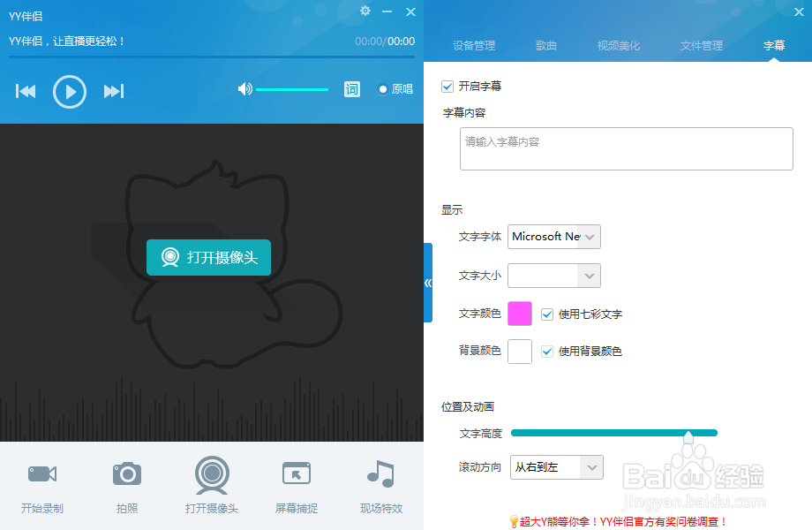812x530 pixels.
Task: Open 现场特效 live effects
Action: [381, 486]
